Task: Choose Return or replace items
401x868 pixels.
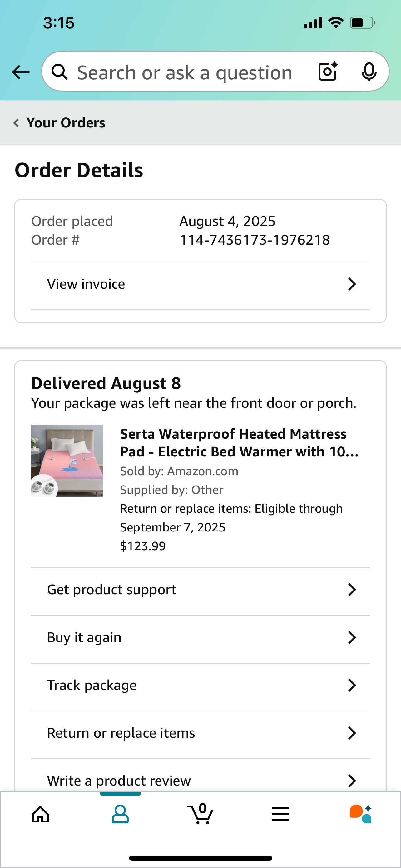Action: [200, 733]
